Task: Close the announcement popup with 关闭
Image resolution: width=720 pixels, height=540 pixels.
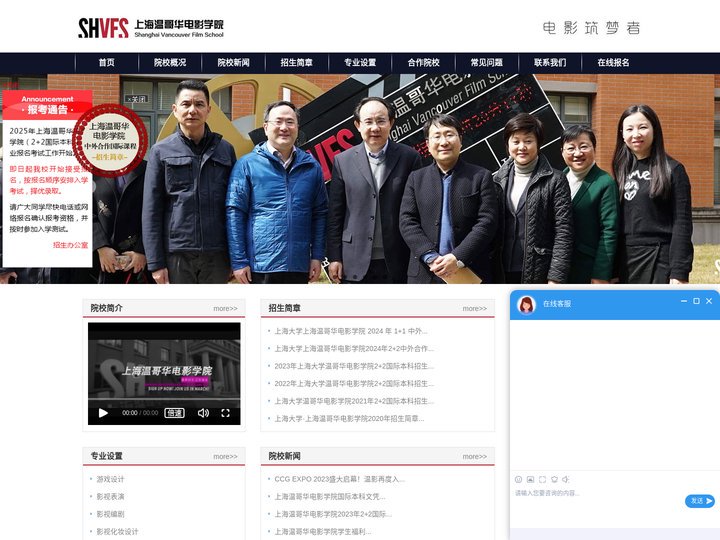Action: click(x=136, y=99)
